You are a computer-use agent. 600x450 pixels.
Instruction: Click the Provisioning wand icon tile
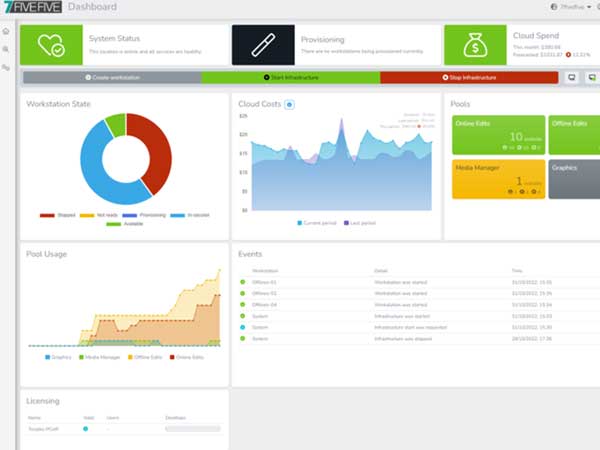(x=263, y=45)
